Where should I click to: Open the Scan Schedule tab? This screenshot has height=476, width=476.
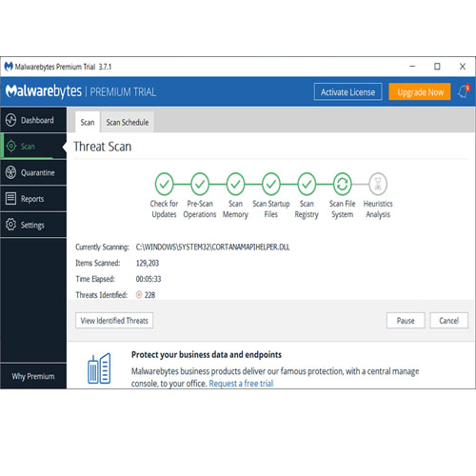coord(128,122)
